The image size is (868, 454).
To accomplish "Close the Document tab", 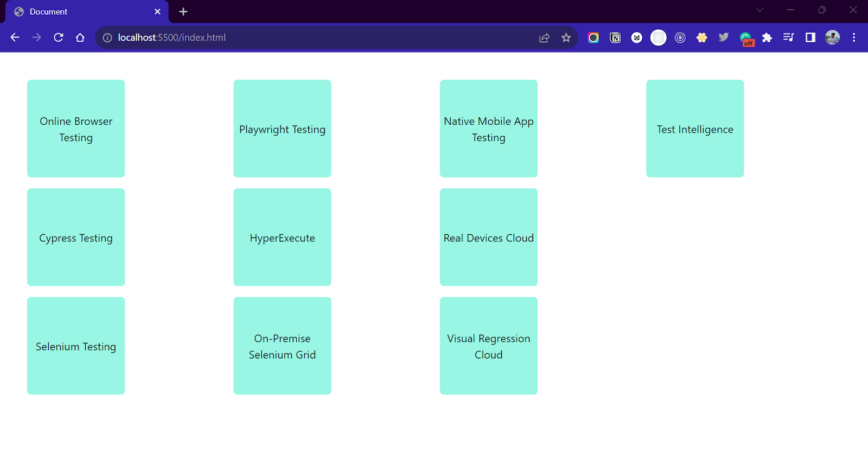I will [x=157, y=11].
